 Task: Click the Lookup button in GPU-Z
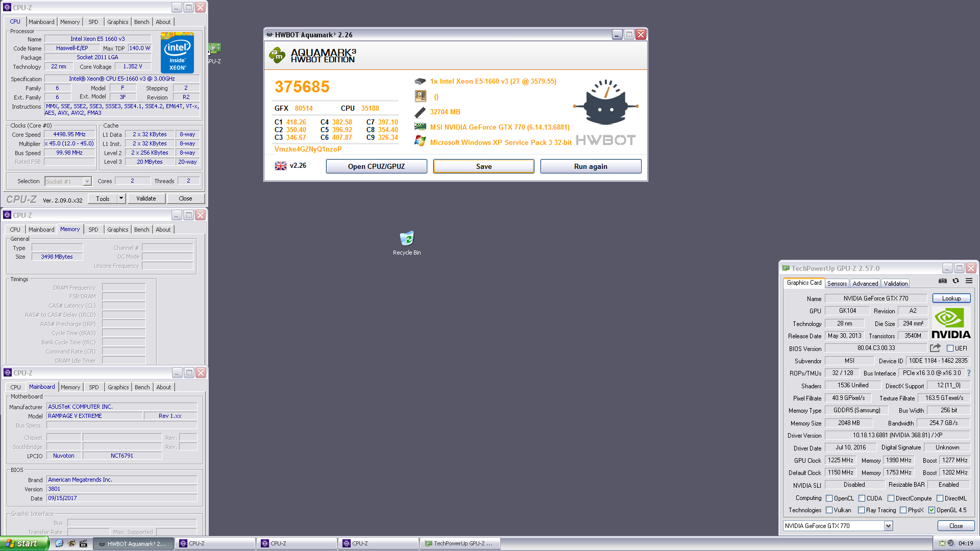(x=951, y=298)
